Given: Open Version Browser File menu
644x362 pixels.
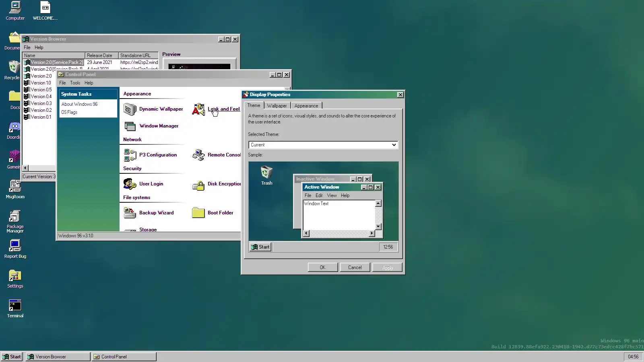Looking at the screenshot, I should click(27, 47).
